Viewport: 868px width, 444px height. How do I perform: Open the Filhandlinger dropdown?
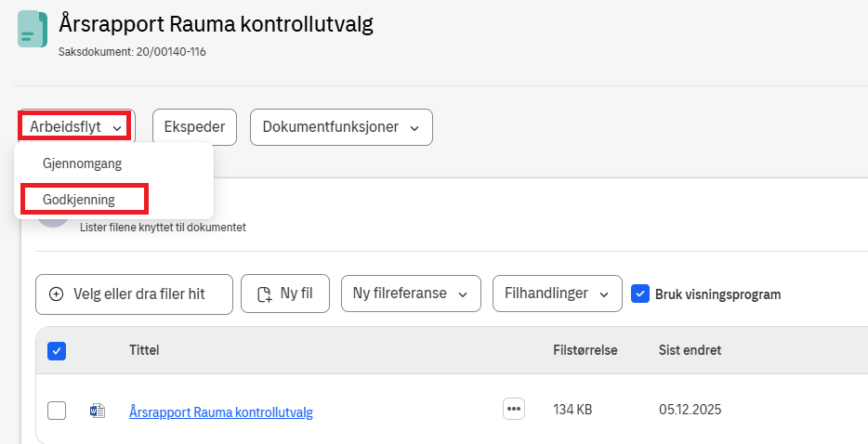556,294
